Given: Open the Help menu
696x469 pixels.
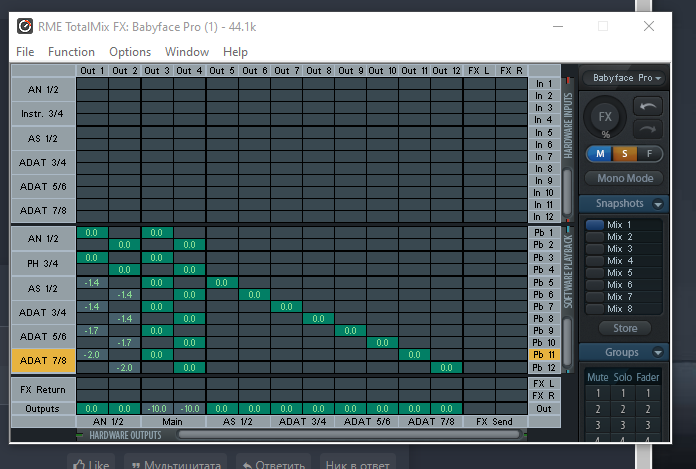Looking at the screenshot, I should pos(235,52).
